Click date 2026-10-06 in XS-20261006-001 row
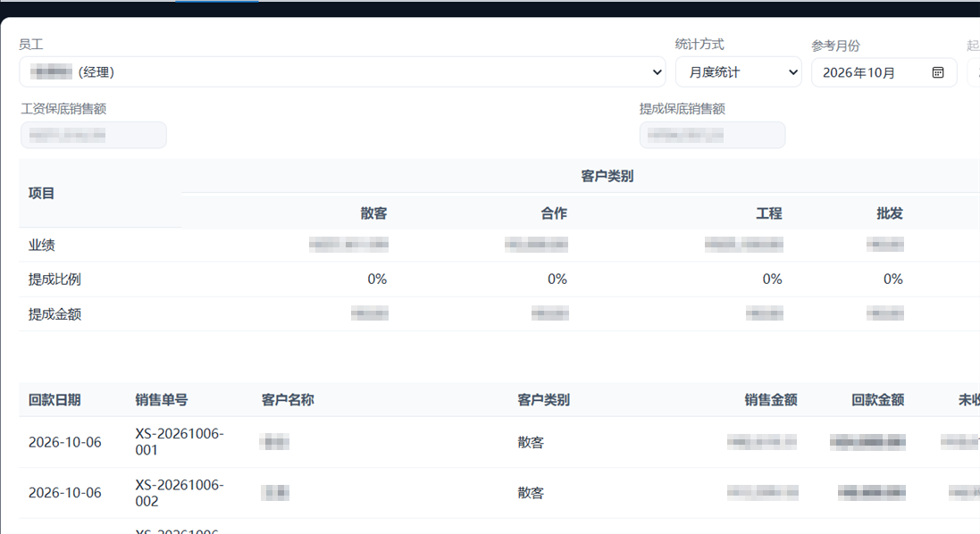980x534 pixels. pos(65,442)
